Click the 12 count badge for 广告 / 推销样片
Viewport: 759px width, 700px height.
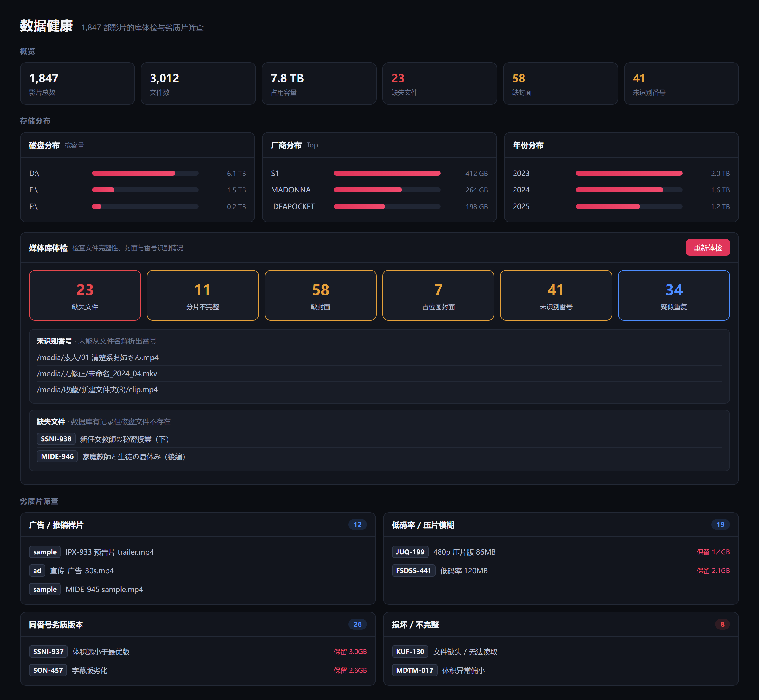pyautogui.click(x=357, y=525)
